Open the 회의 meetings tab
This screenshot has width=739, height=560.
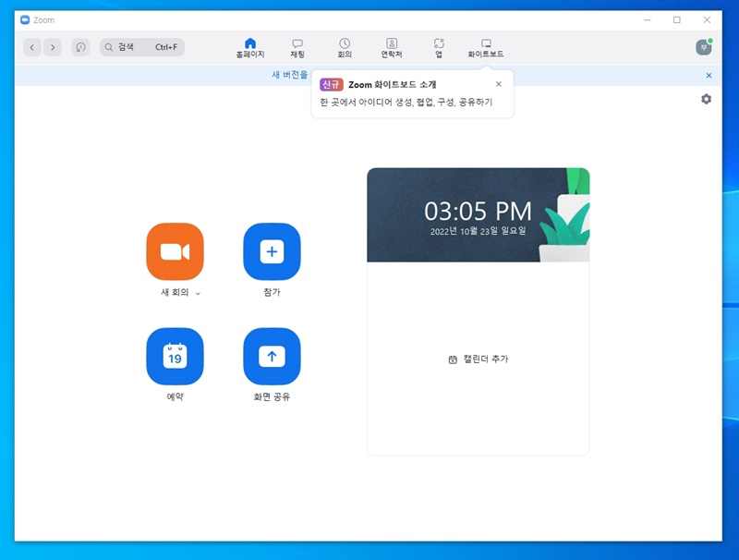click(345, 48)
